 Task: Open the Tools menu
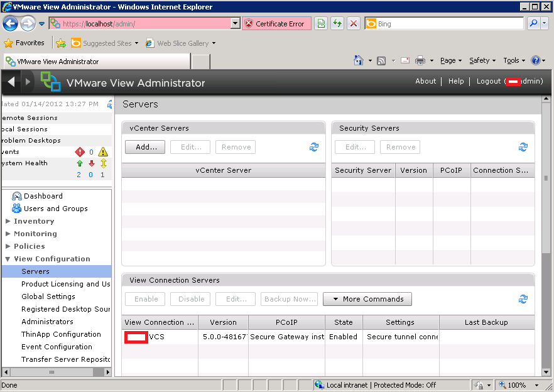514,60
